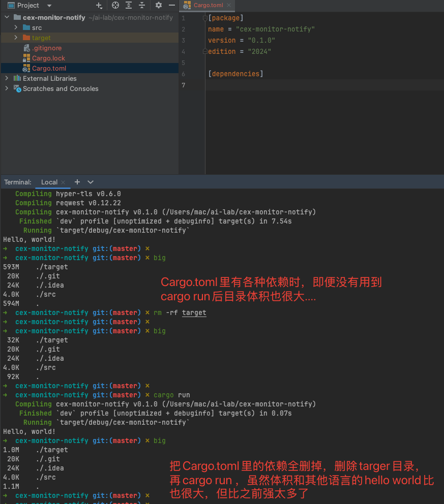
Task: Expand the src folder
Action: [16, 27]
